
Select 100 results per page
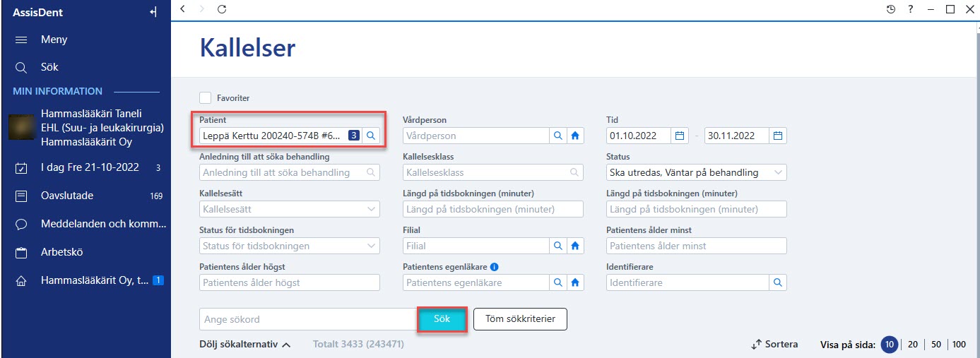959,345
